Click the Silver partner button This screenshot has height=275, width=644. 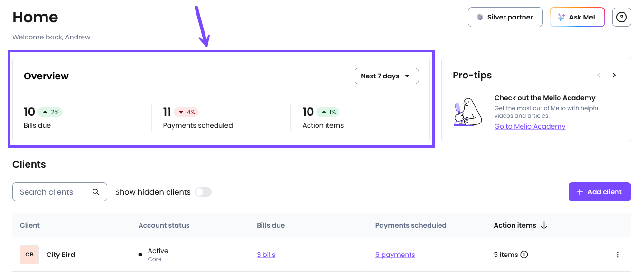[505, 17]
